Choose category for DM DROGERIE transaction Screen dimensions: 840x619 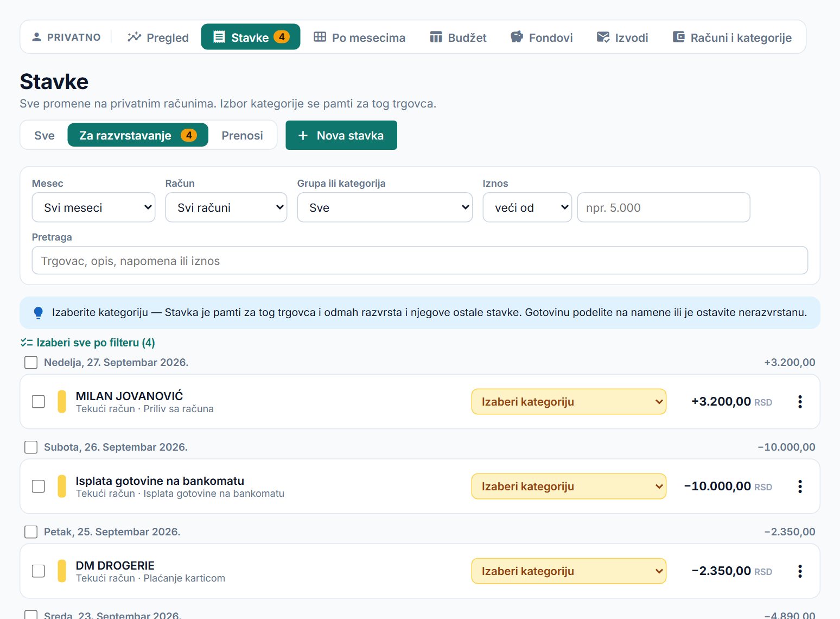[x=569, y=571]
